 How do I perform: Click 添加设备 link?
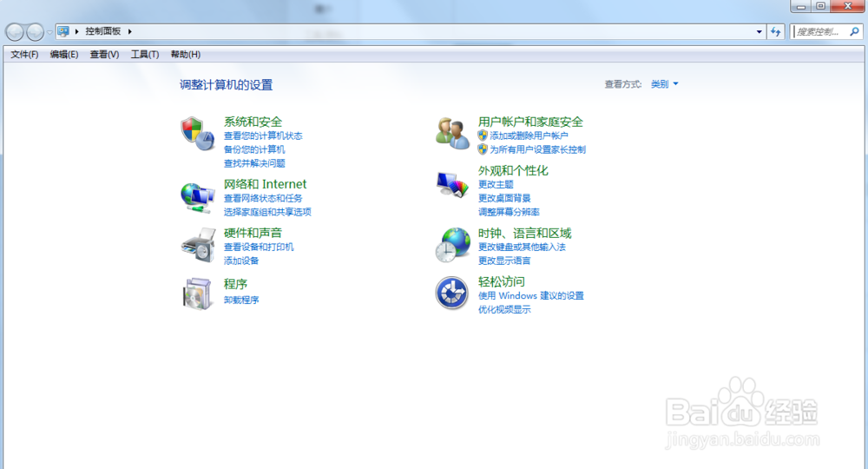pos(241,261)
